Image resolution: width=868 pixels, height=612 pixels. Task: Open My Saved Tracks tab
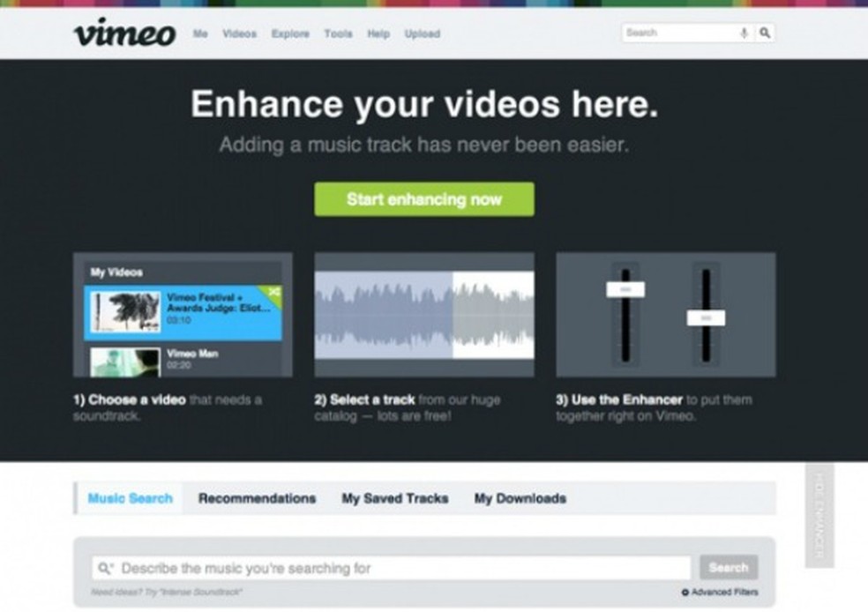tap(394, 498)
